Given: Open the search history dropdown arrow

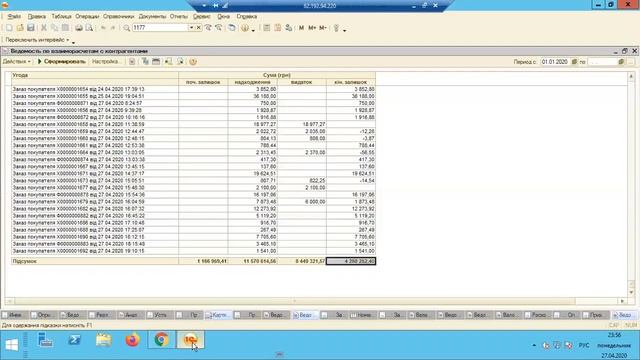Looking at the screenshot, I should tap(191, 28).
